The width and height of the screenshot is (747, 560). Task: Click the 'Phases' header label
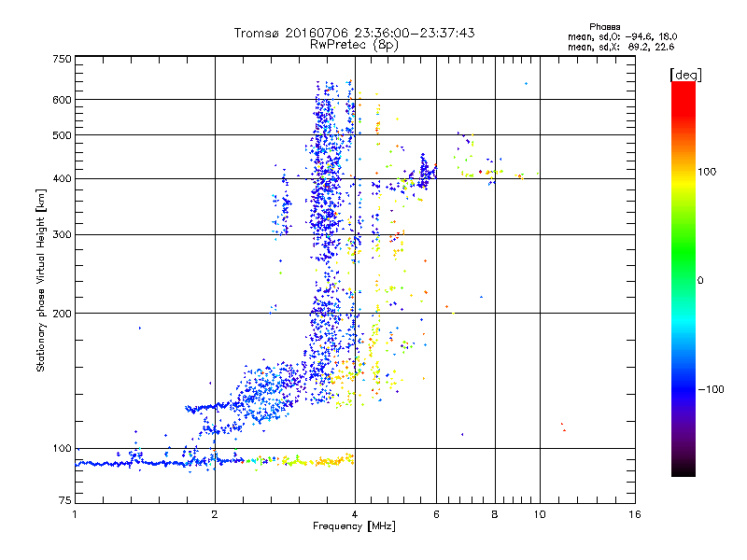604,27
